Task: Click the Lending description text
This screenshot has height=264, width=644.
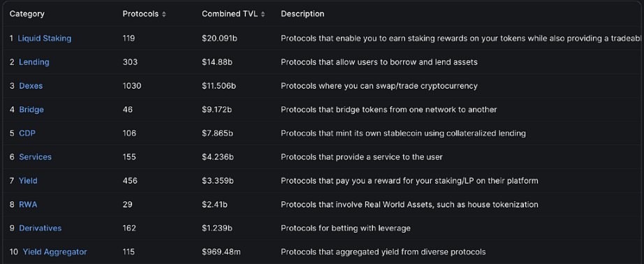Action: (x=379, y=62)
